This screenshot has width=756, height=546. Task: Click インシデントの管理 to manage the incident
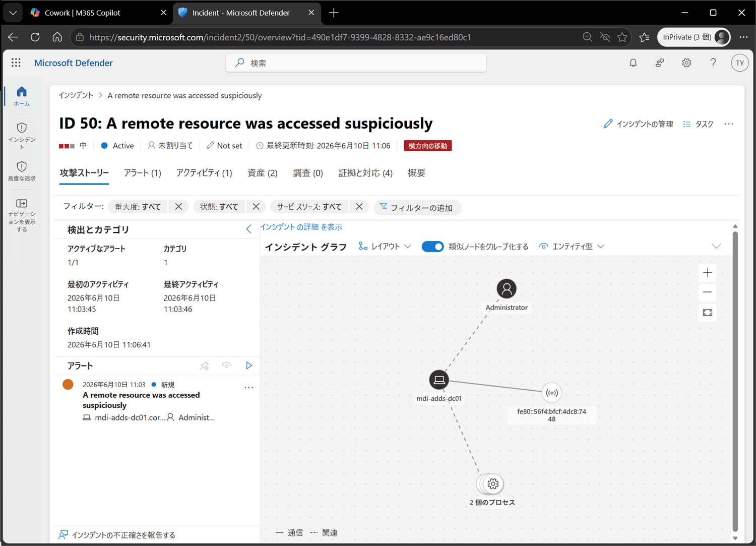638,124
